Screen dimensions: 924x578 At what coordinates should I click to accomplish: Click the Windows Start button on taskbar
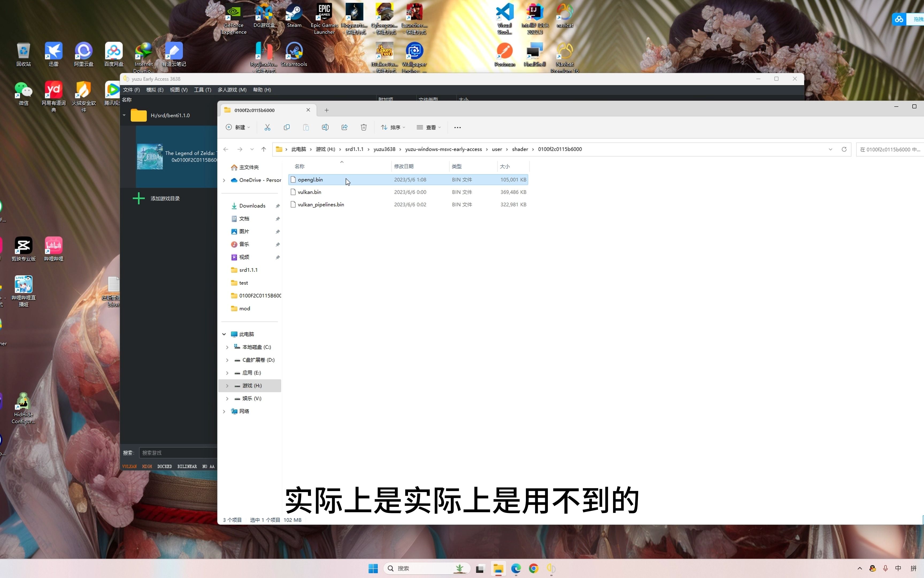tap(373, 568)
